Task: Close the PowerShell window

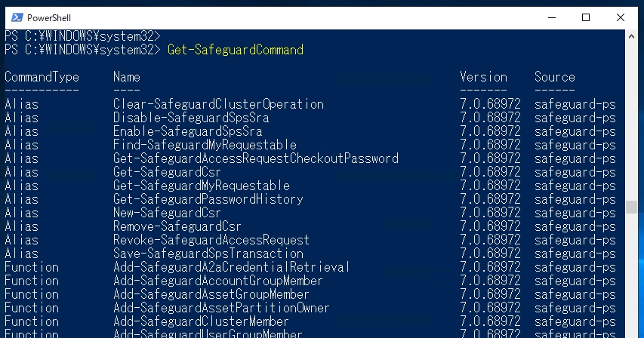Action: coord(621,17)
